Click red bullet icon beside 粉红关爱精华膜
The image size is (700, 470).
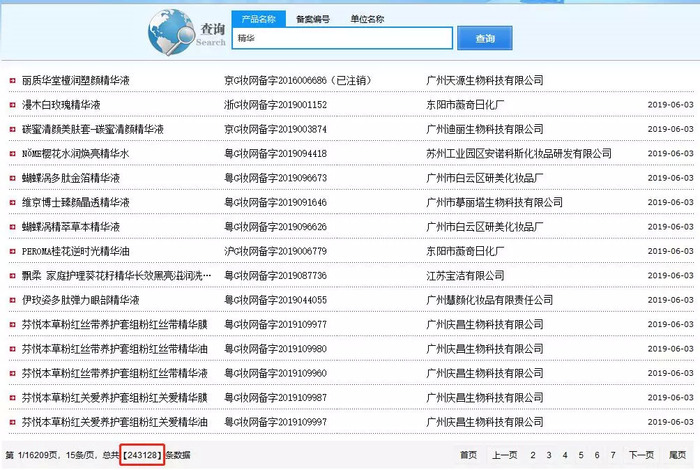pyautogui.click(x=12, y=398)
